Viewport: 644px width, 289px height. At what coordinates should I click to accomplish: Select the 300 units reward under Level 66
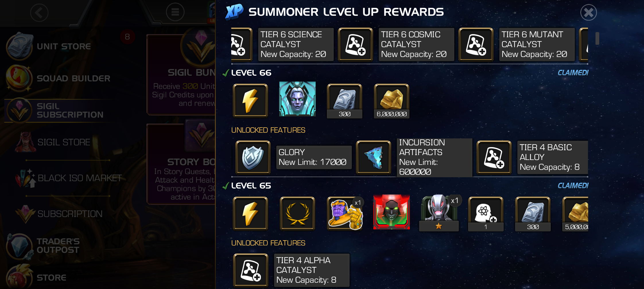click(344, 101)
